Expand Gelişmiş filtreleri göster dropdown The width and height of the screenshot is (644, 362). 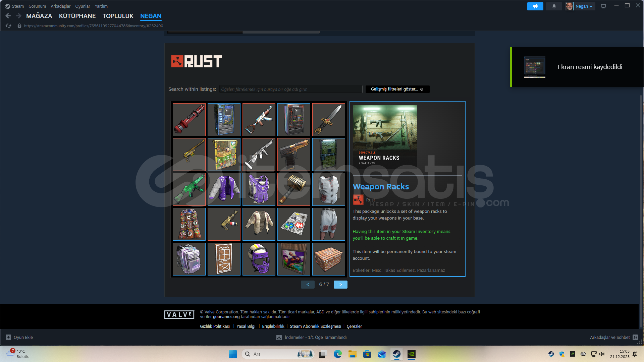tap(397, 89)
